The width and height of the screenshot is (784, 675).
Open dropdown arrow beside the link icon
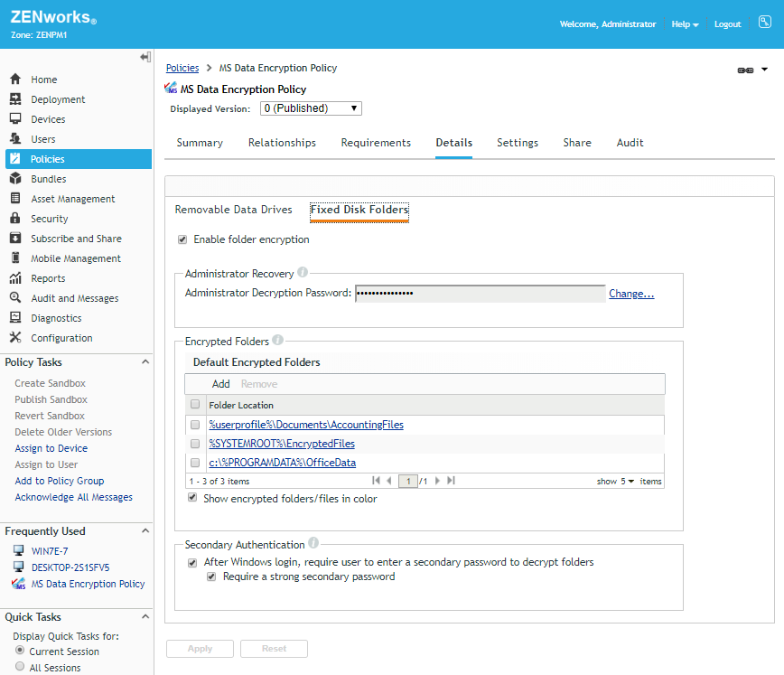[764, 70]
